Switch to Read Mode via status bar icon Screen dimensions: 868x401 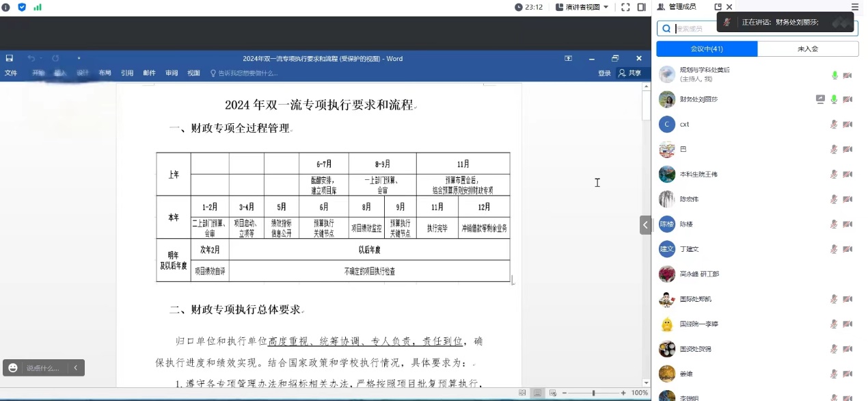tap(521, 393)
